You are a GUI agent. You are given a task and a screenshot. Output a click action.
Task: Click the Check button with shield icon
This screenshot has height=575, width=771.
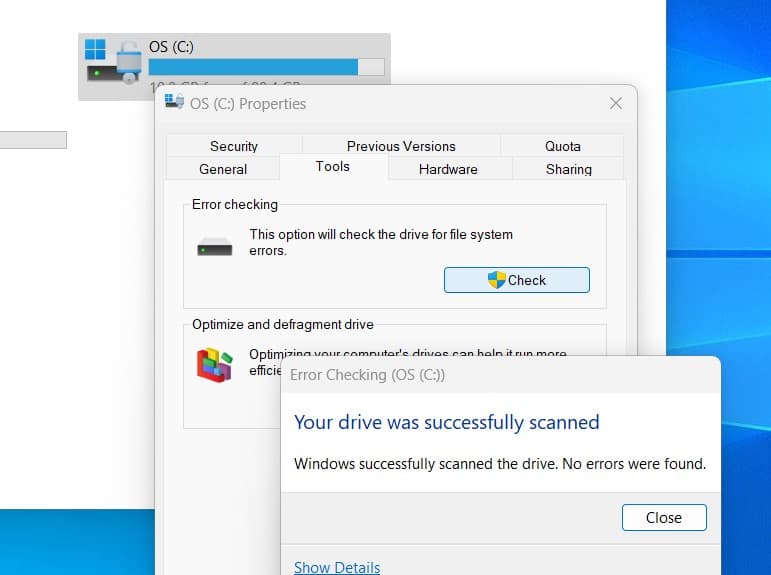tap(516, 280)
